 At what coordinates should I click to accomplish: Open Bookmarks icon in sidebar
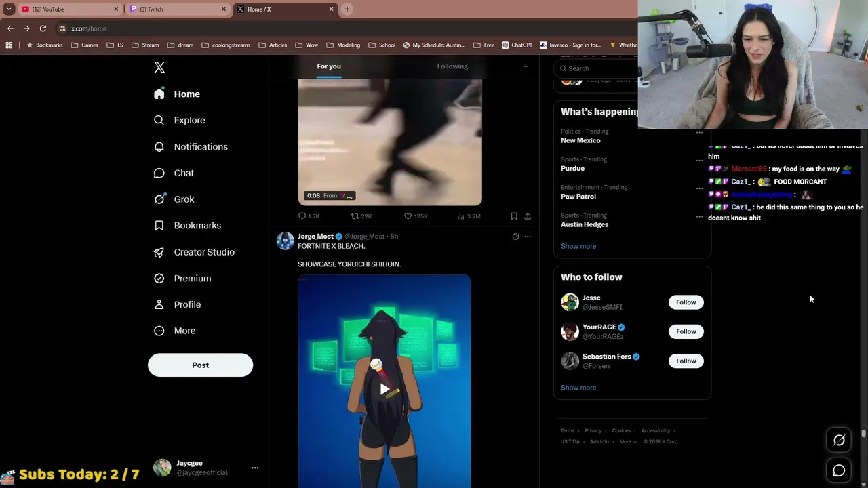(159, 226)
